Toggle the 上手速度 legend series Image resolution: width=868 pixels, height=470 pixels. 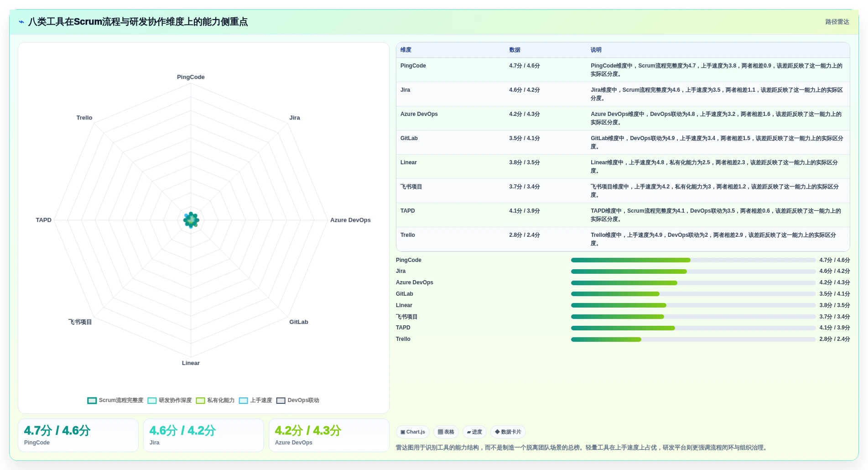[x=255, y=400]
